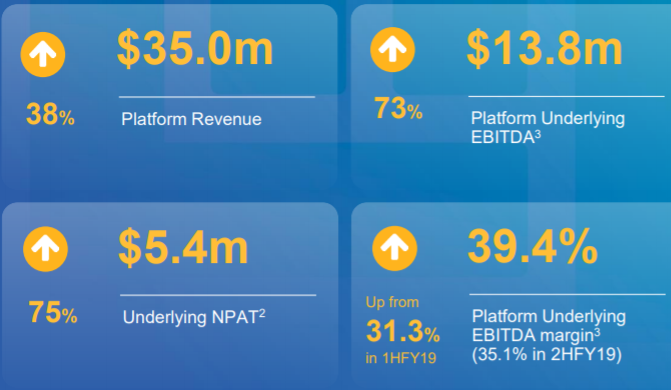Click the Underlying NPAT label
Screen dimensions: 671x390
pos(194,317)
